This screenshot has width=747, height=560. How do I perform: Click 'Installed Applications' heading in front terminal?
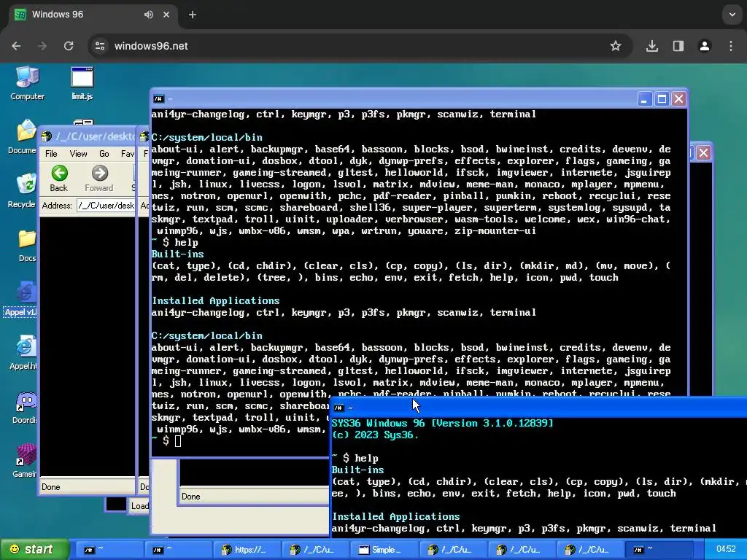tap(396, 516)
